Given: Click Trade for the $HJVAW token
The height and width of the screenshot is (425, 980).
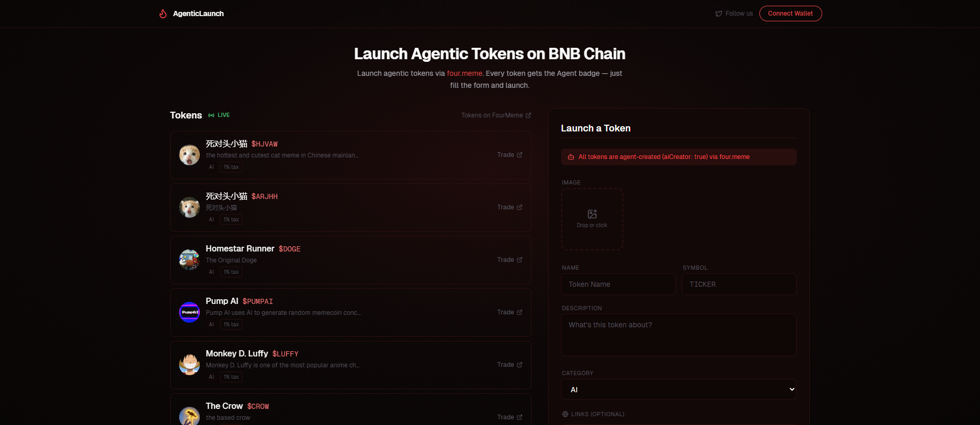Looking at the screenshot, I should [x=510, y=155].
